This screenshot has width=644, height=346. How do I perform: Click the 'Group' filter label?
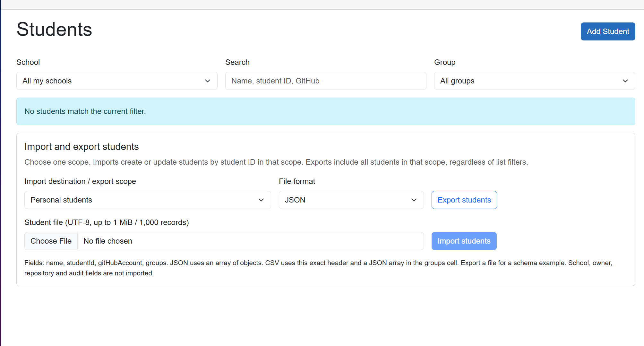coord(445,62)
